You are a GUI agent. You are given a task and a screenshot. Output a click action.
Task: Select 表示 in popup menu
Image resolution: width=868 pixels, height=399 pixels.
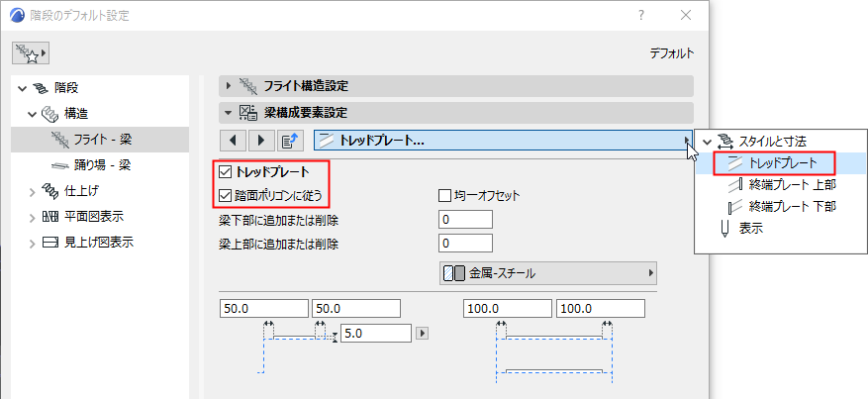[x=751, y=229]
